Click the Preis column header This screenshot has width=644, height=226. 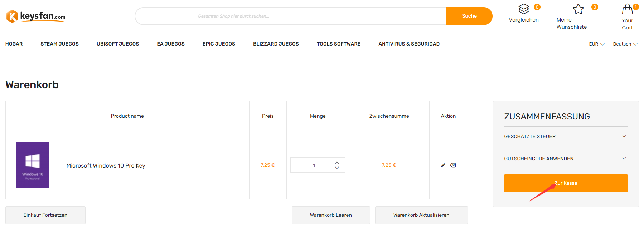tap(268, 116)
